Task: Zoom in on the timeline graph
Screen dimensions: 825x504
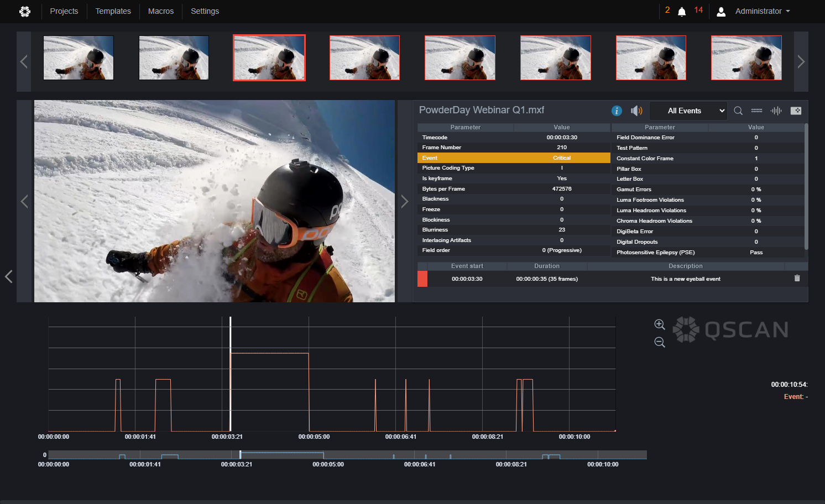Action: coord(660,324)
